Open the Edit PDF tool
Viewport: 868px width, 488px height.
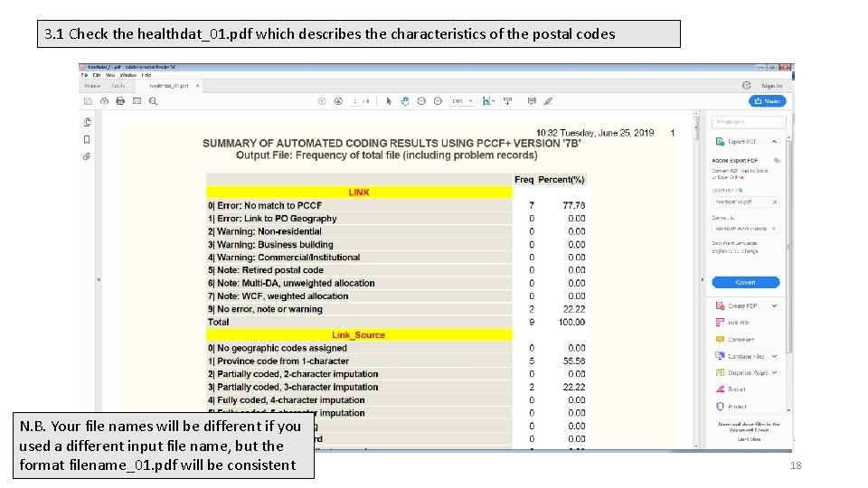[x=732, y=322]
